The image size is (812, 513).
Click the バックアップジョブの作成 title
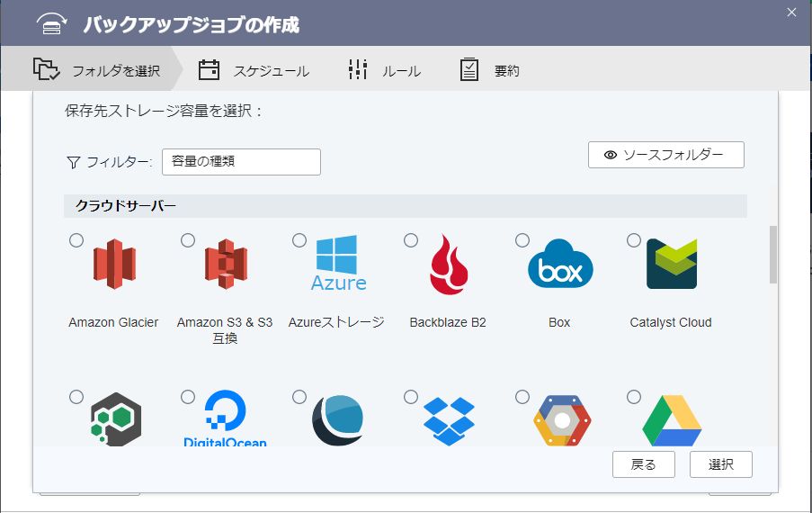tap(192, 24)
